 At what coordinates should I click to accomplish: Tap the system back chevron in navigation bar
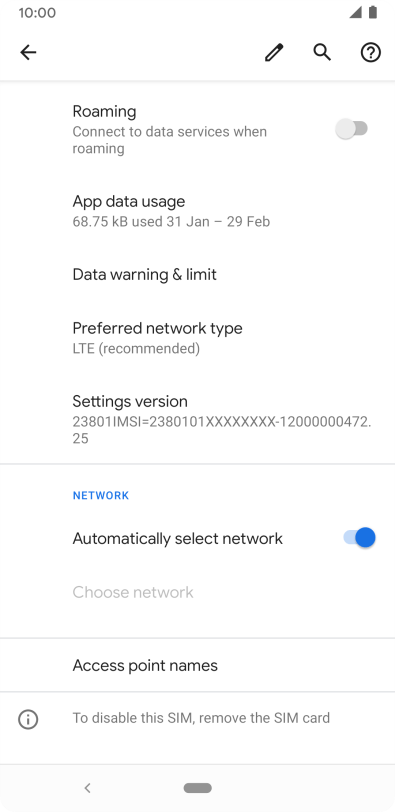tap(87, 788)
